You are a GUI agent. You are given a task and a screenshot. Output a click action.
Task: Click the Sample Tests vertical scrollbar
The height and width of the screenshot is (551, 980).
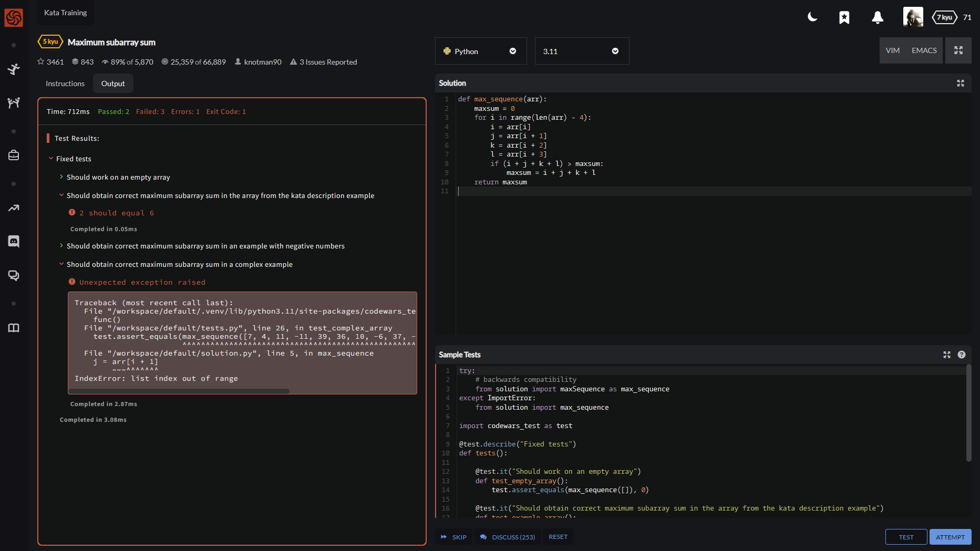(x=968, y=413)
